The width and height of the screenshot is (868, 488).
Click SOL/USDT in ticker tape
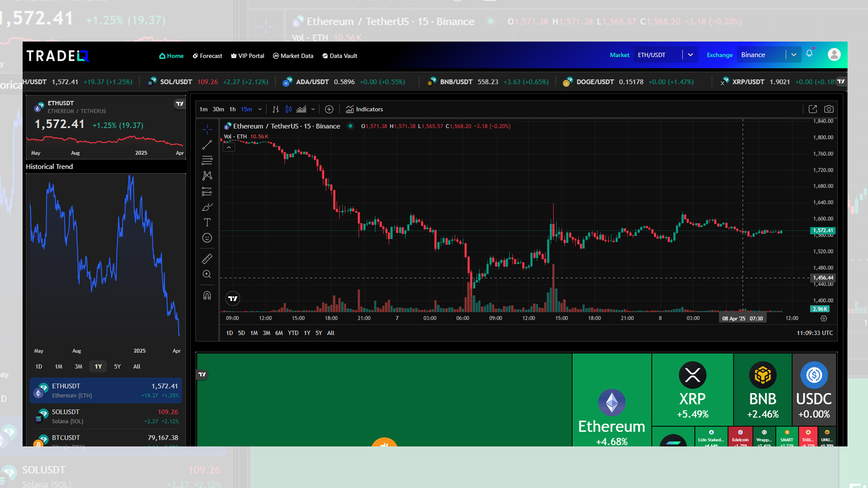click(208, 82)
